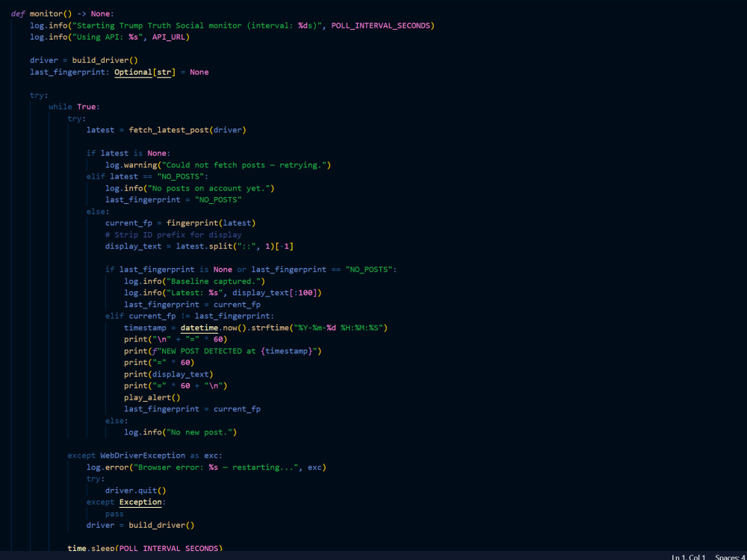Click the None value assigned to last_fingerprint

pos(199,72)
